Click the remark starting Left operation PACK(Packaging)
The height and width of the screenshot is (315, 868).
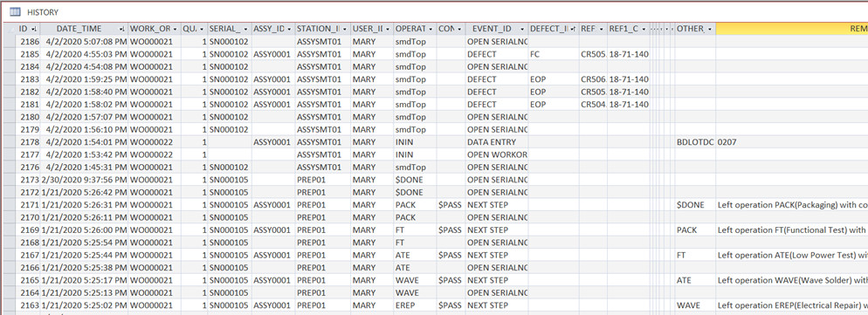click(x=792, y=204)
